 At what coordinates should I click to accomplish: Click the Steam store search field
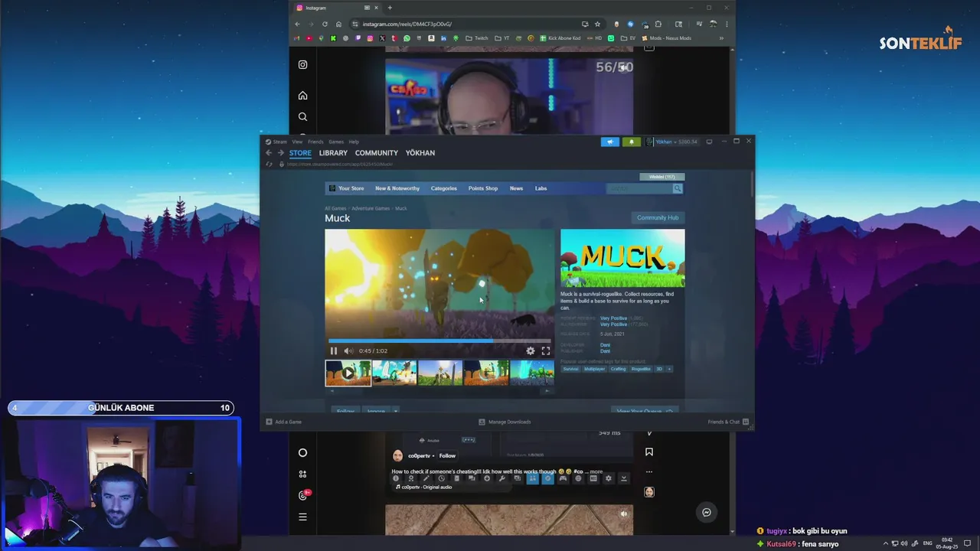pyautogui.click(x=639, y=188)
